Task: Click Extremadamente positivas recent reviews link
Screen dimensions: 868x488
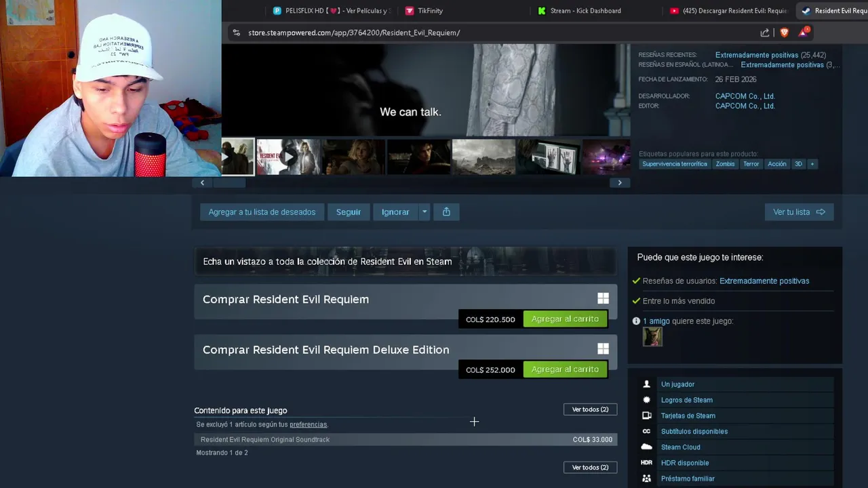Action: [757, 55]
